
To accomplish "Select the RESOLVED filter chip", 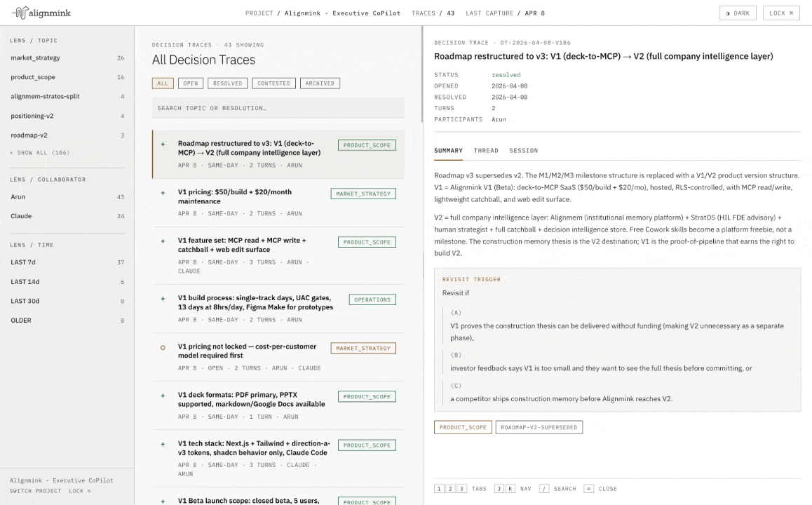I will (x=227, y=83).
